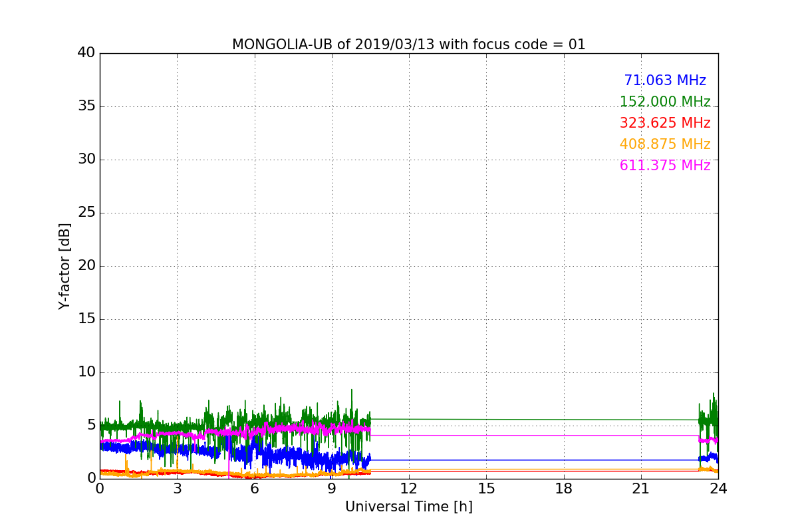The height and width of the screenshot is (532, 798).
Task: Click the "Universal Time [h]" axis label
Action: (408, 507)
